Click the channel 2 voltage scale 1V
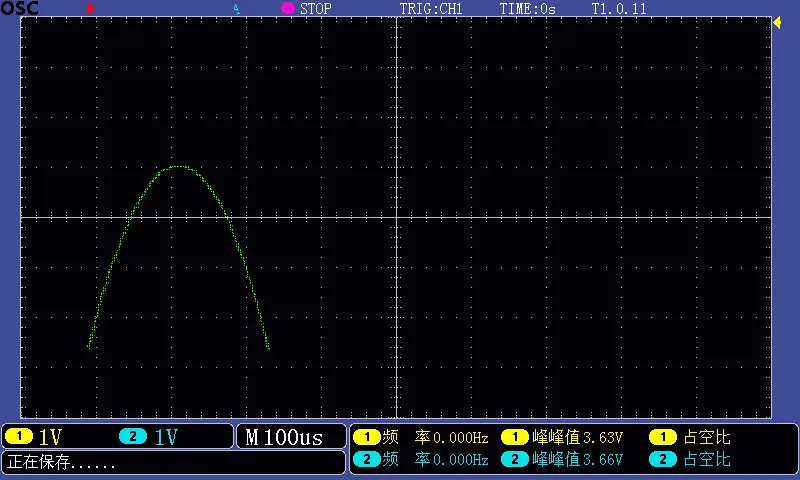800x480 pixels. point(166,437)
